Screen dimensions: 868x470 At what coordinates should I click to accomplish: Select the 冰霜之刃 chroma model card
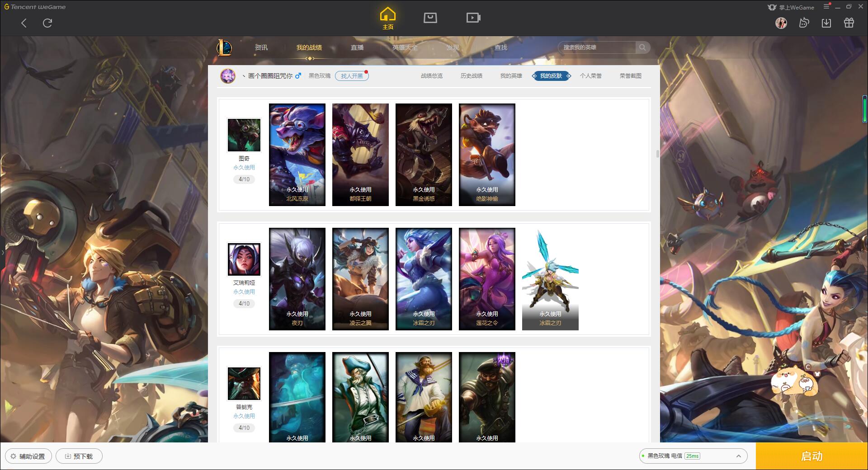click(550, 279)
